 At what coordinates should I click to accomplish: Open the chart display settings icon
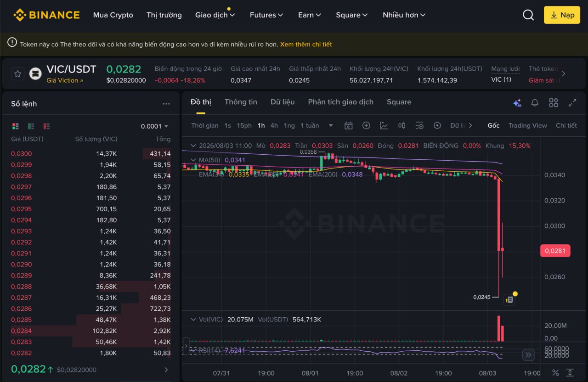pyautogui.click(x=419, y=125)
